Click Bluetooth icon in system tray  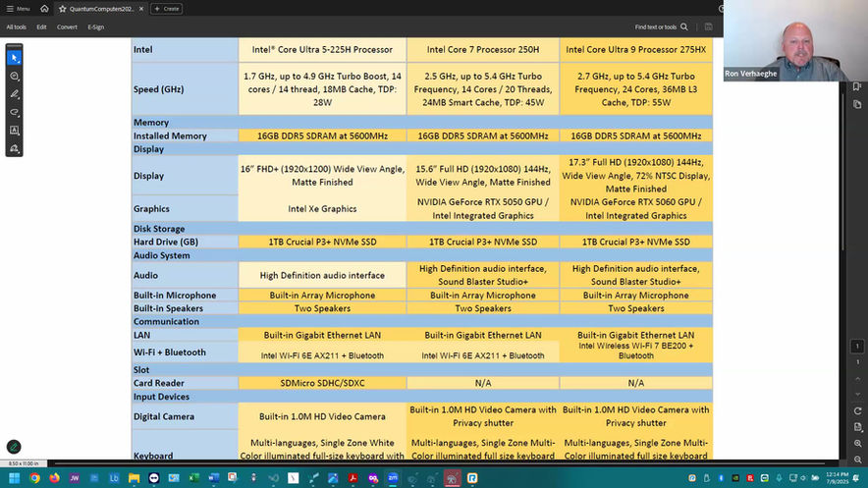pos(721,478)
